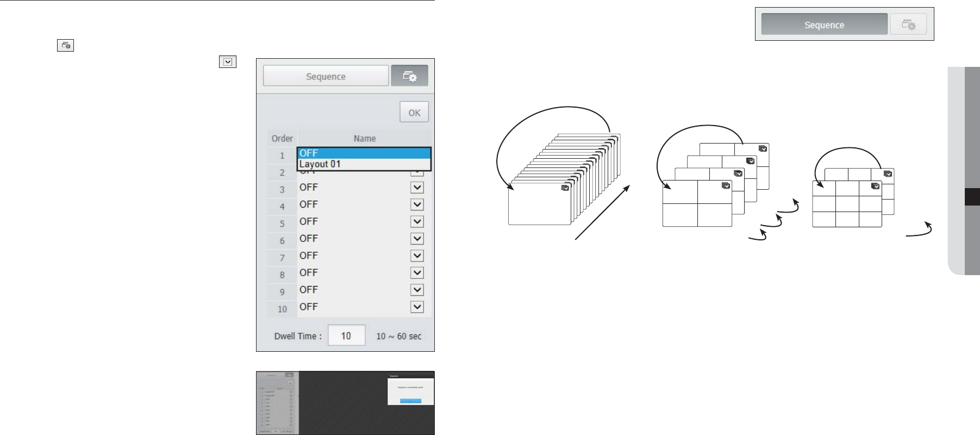Expand the dropdown for order 6
Image resolution: width=980 pixels, height=435 pixels.
(x=417, y=239)
